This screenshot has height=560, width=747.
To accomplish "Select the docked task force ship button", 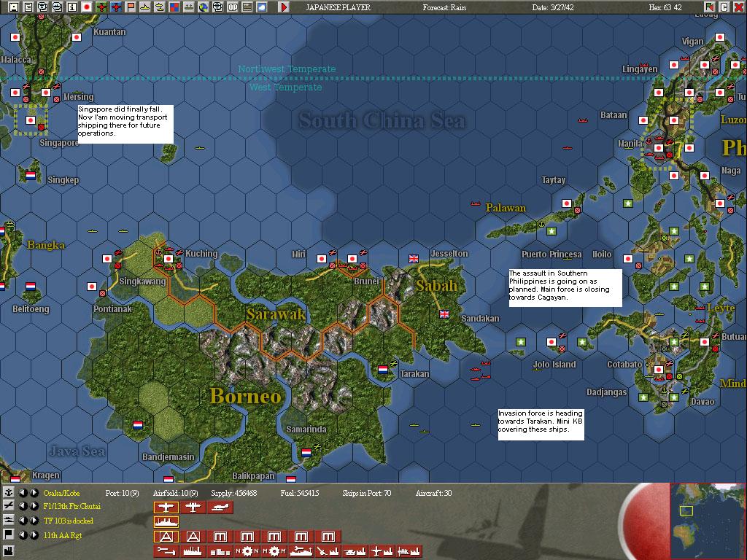I will click(x=166, y=522).
